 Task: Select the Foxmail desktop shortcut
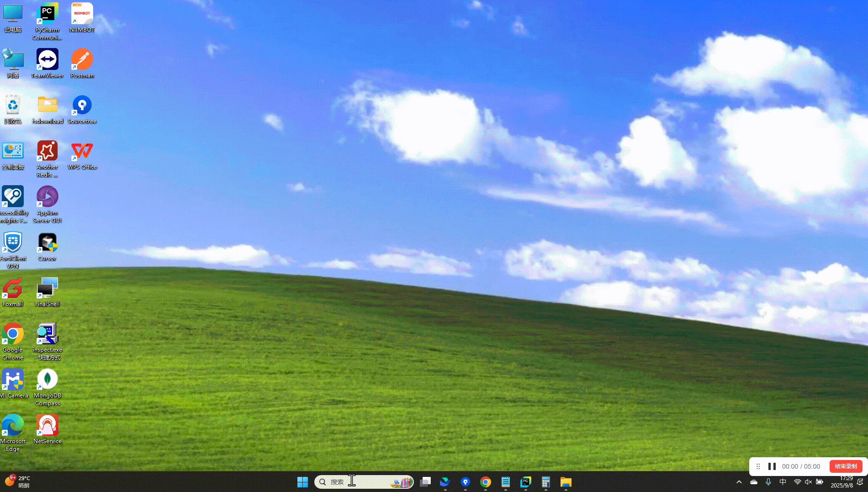pyautogui.click(x=13, y=293)
